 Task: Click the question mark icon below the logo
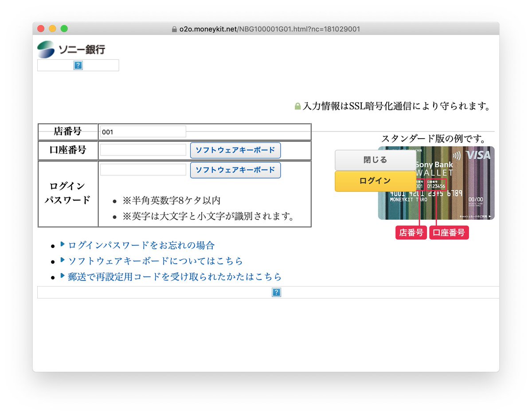[x=78, y=66]
